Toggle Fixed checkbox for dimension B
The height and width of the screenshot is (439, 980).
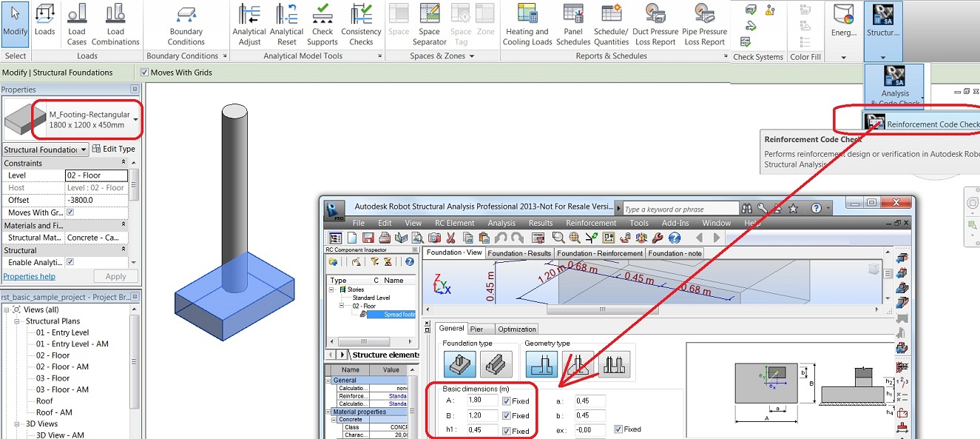tap(507, 415)
